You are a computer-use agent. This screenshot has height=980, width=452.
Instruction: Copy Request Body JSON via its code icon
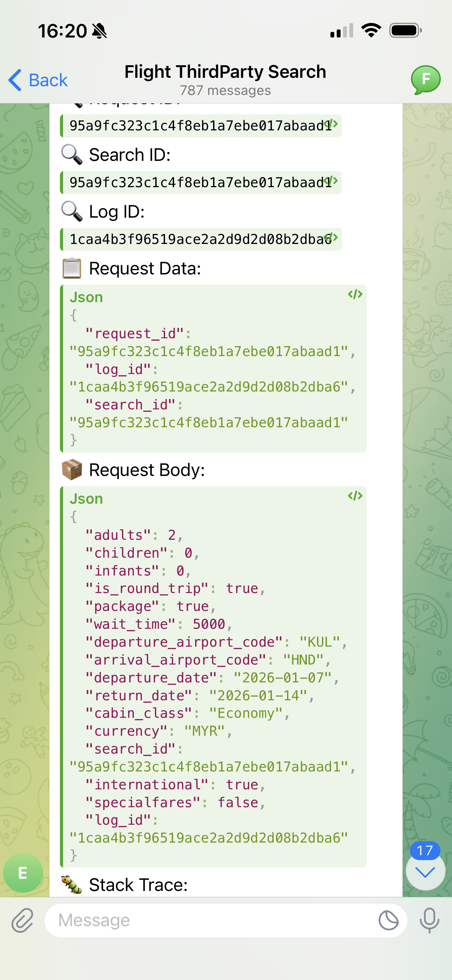tap(356, 495)
